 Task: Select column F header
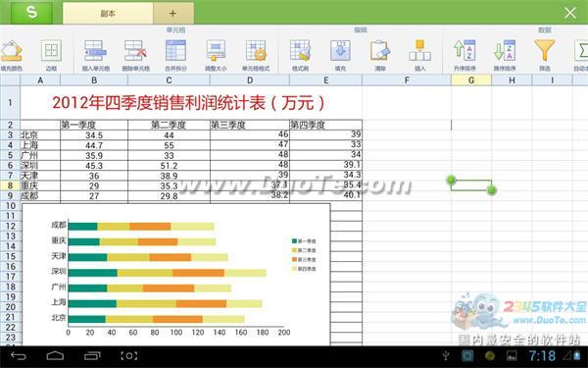point(407,80)
